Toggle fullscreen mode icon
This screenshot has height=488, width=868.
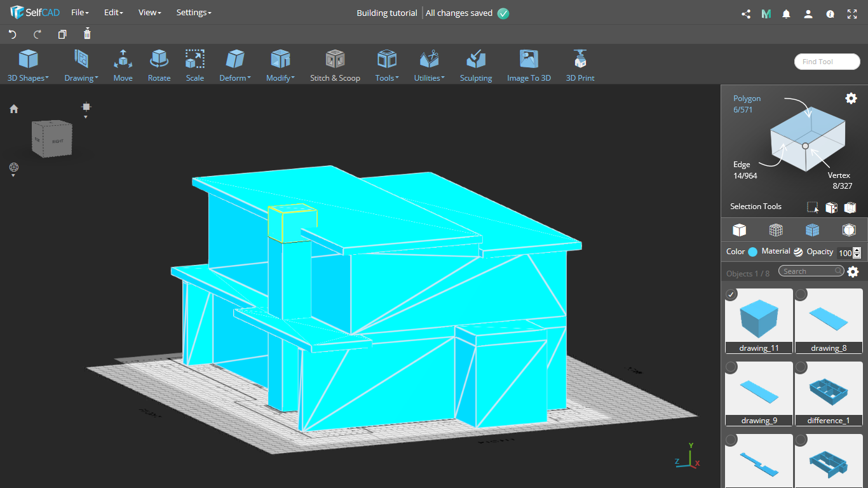852,13
